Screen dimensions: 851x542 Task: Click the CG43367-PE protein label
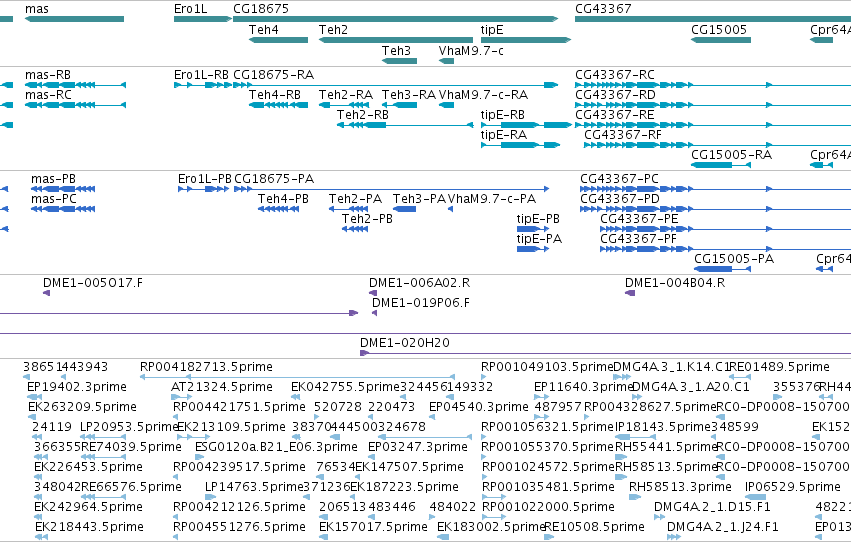coord(639,219)
